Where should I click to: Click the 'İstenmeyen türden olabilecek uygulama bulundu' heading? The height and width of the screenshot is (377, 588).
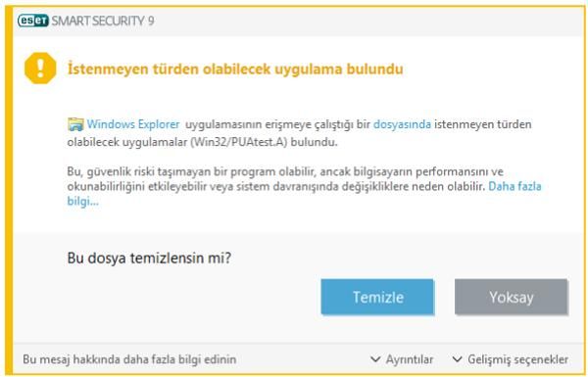click(235, 69)
